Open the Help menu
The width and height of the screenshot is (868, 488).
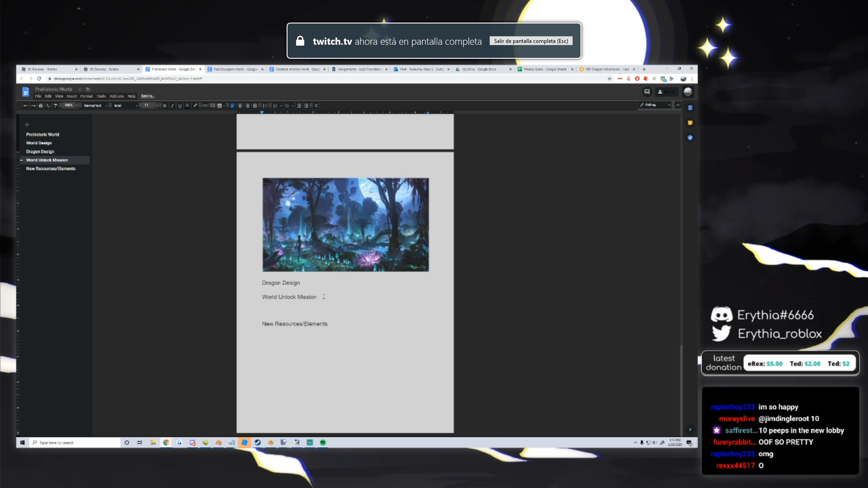pos(132,96)
